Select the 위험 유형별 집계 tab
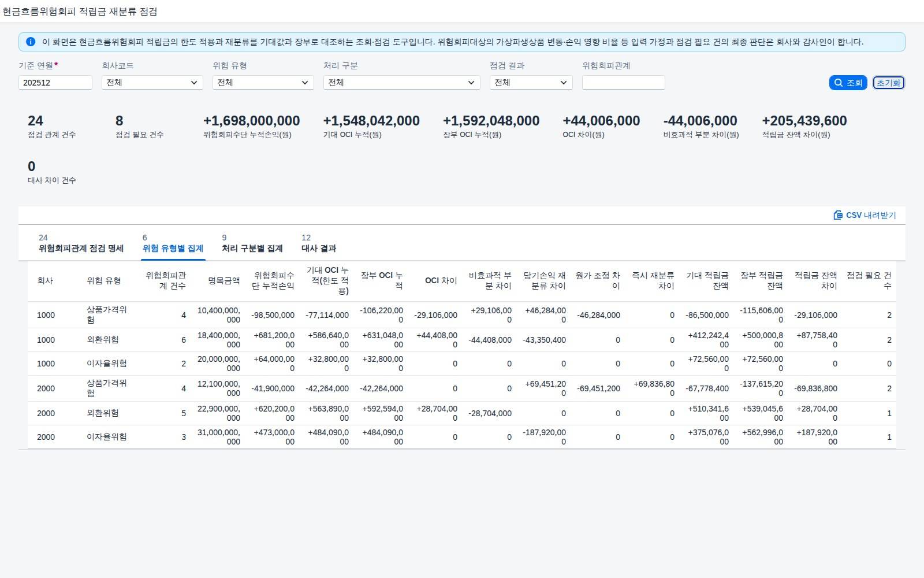Image resolution: width=924 pixels, height=578 pixels. (x=173, y=243)
